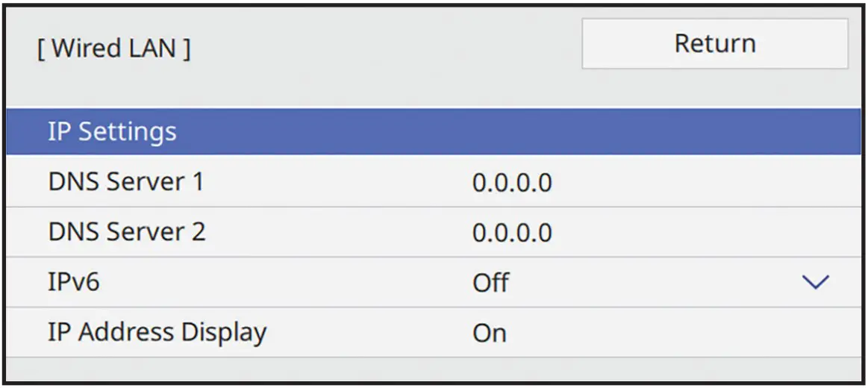Go back using the Return button
The height and width of the screenshot is (388, 868).
(x=714, y=44)
